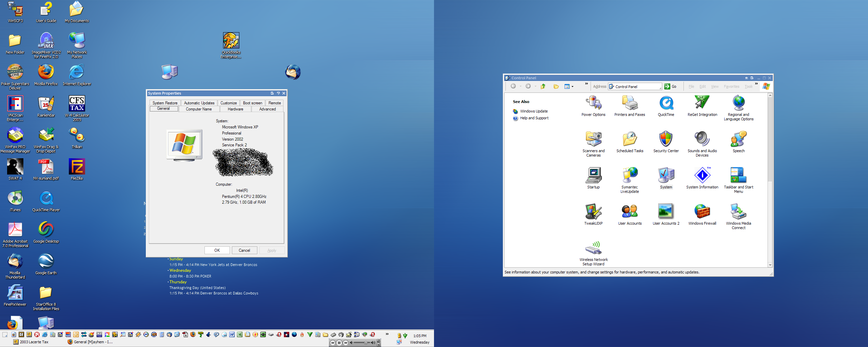Viewport: 868px width, 347px height.
Task: Open the Windows Update link
Action: tap(534, 111)
